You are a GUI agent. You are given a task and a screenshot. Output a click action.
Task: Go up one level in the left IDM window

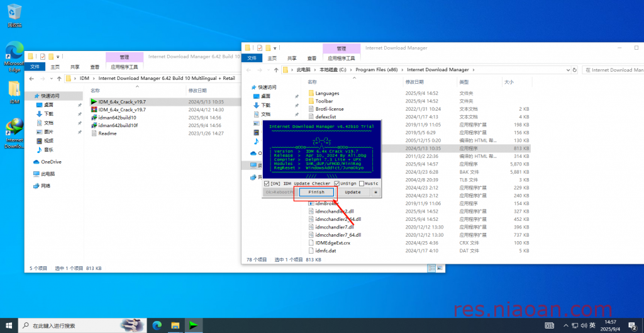[x=59, y=78]
